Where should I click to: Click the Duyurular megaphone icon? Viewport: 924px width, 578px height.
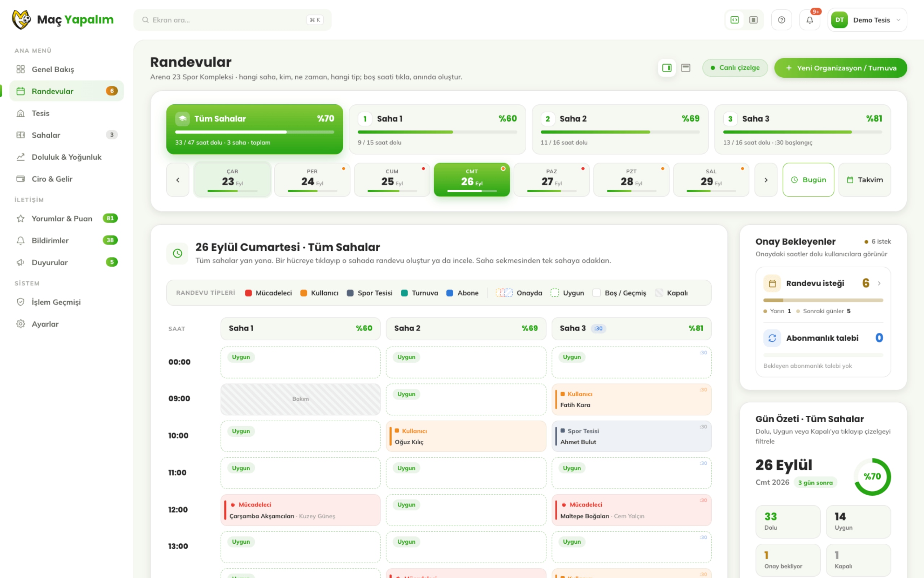[x=21, y=262]
